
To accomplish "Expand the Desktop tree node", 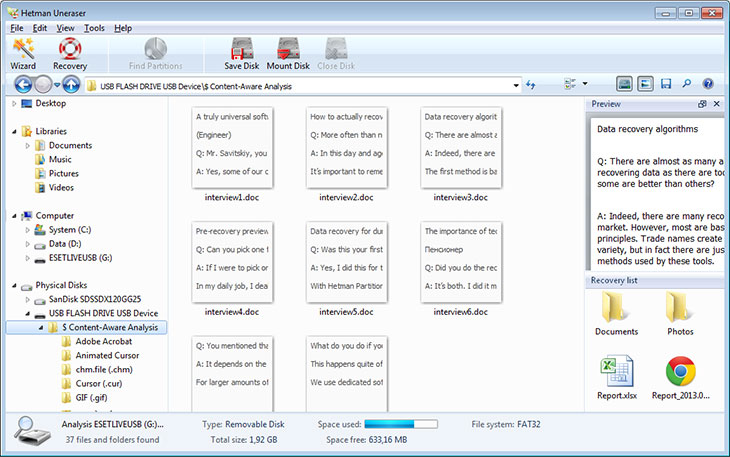I will click(x=14, y=104).
